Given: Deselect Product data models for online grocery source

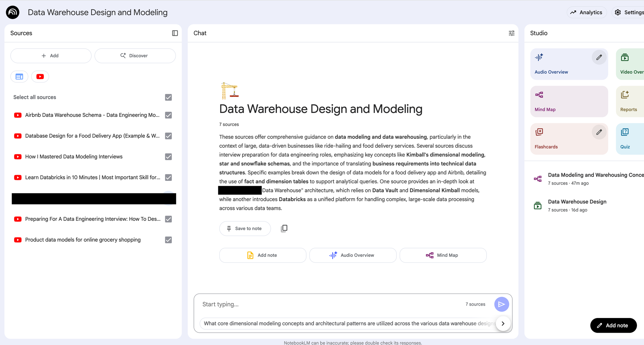Looking at the screenshot, I should coord(168,240).
